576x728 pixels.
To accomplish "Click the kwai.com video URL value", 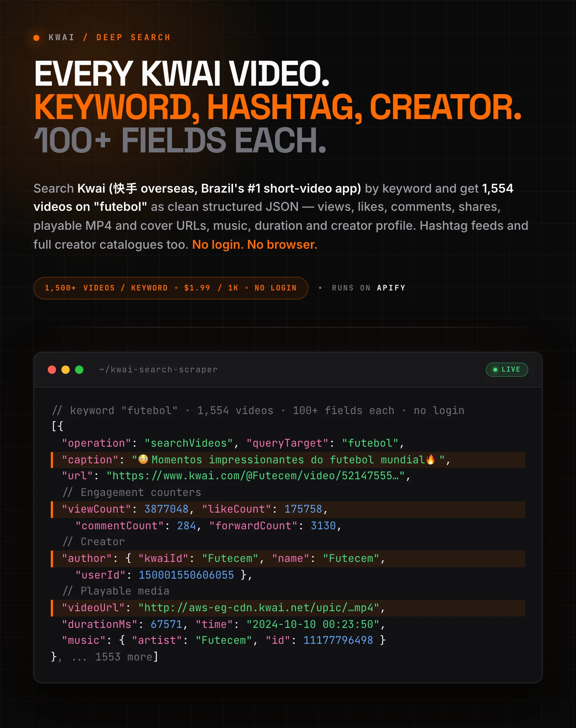I will (x=256, y=476).
